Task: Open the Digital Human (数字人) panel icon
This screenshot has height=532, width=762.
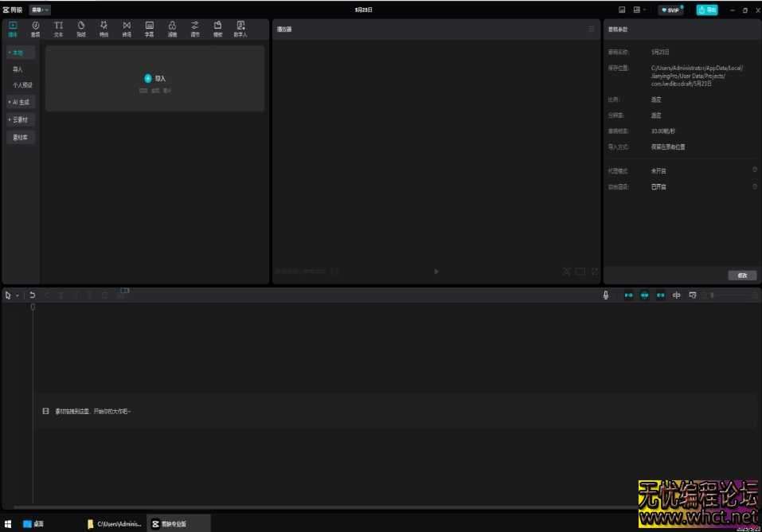Action: tap(240, 29)
